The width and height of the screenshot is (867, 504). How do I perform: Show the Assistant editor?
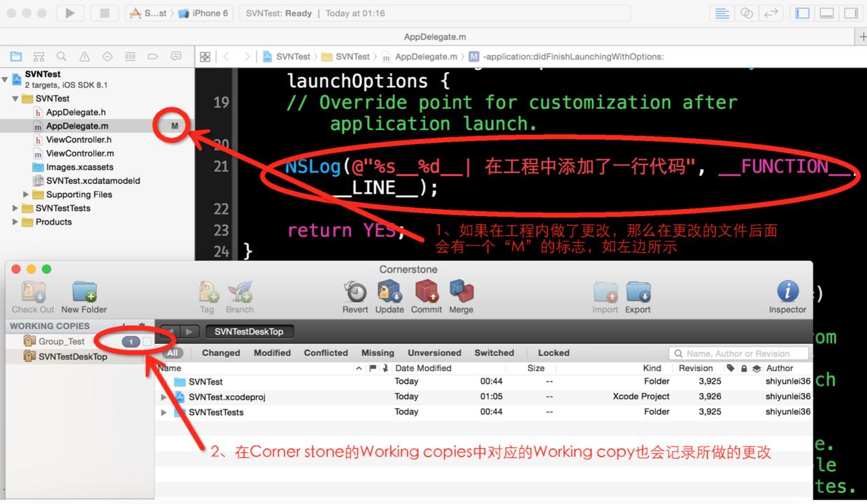click(x=747, y=13)
